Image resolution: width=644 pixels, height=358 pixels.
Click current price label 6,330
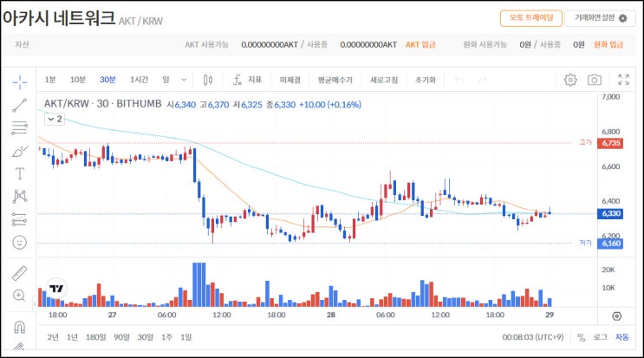pos(610,213)
